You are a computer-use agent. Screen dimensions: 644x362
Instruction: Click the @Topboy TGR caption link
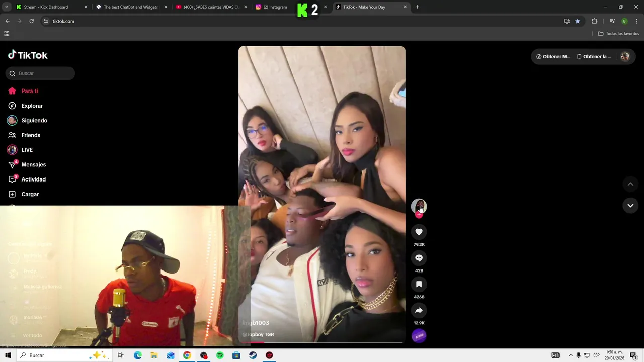click(258, 335)
